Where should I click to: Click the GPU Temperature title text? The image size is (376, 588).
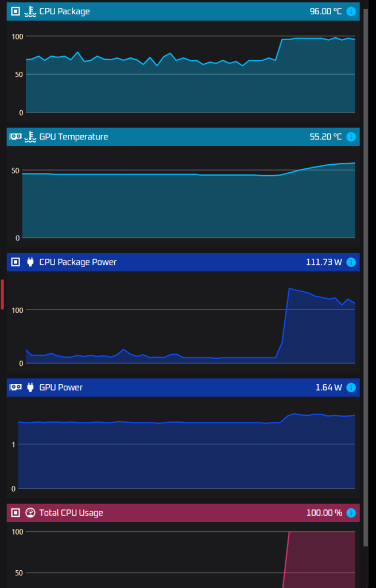coord(73,137)
